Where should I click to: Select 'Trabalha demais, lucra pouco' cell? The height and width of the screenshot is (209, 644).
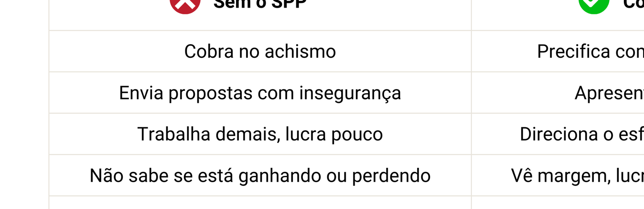click(260, 134)
